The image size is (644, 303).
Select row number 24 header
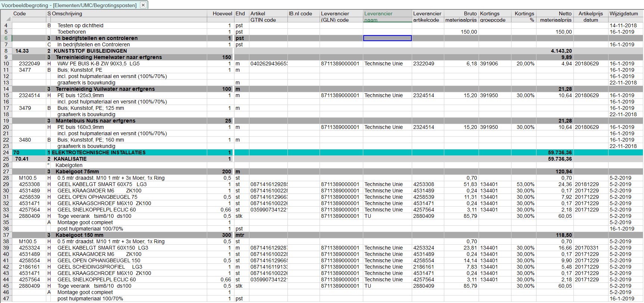click(6, 152)
